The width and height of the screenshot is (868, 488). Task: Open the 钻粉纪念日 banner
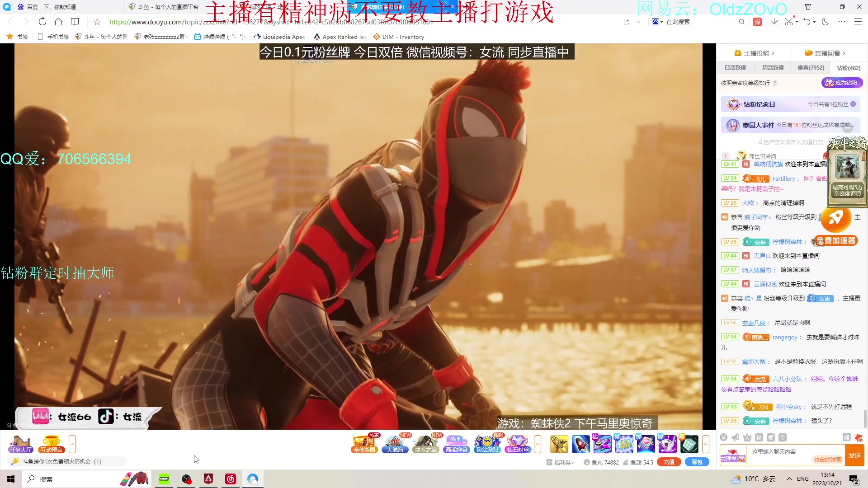(x=791, y=104)
